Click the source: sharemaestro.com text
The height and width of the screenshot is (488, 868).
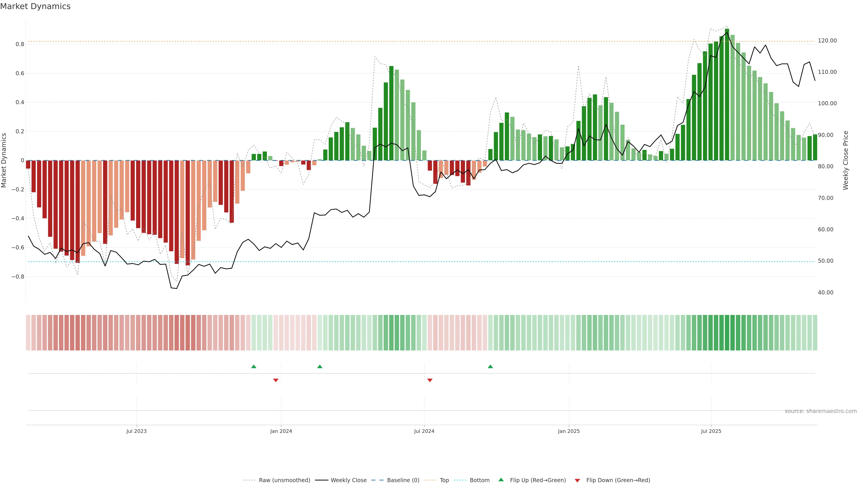pos(821,411)
